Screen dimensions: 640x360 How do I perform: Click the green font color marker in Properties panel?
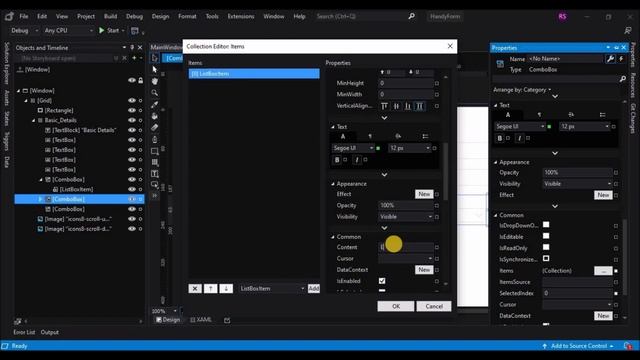pos(549,127)
